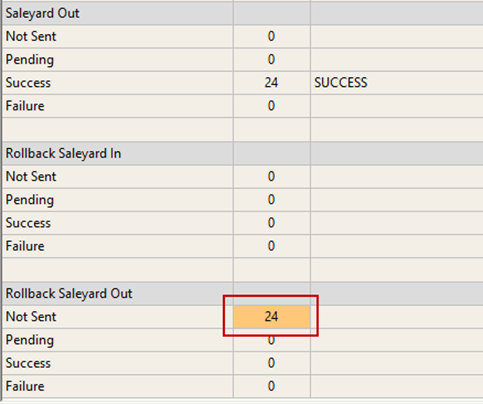This screenshot has height=404, width=483.
Task: Click Saleyard Out Success count 24
Action: [272, 83]
